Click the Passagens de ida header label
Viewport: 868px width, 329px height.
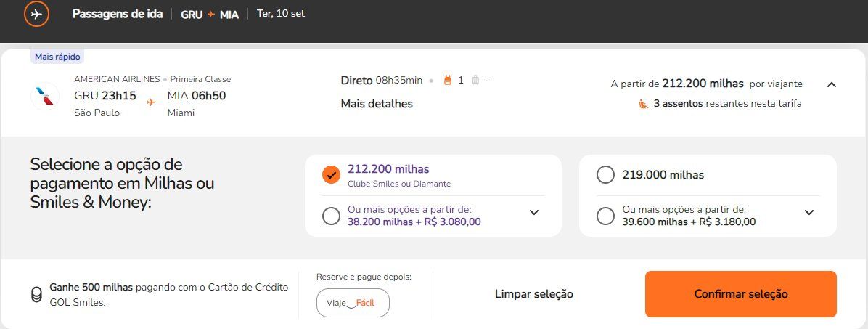[118, 14]
